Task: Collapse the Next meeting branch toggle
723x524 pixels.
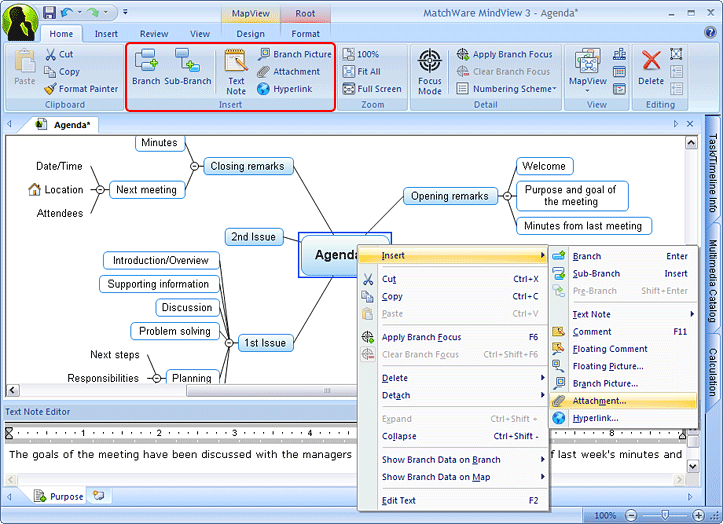Action: point(100,190)
